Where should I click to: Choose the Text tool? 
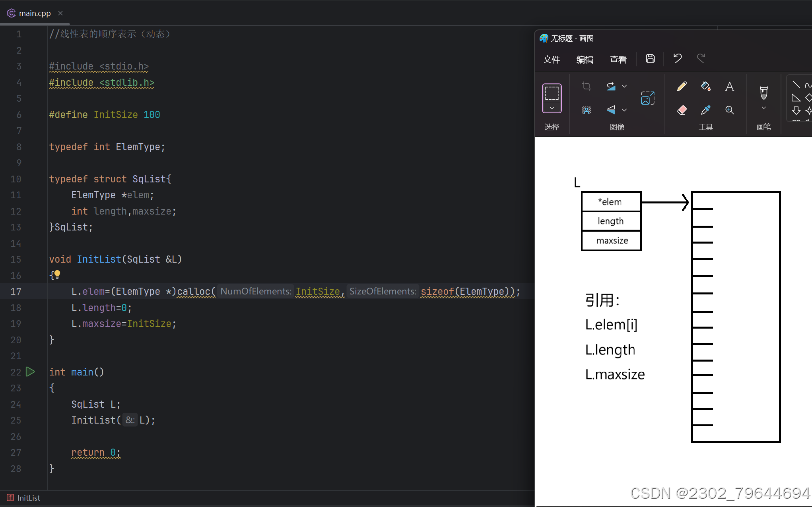click(729, 86)
